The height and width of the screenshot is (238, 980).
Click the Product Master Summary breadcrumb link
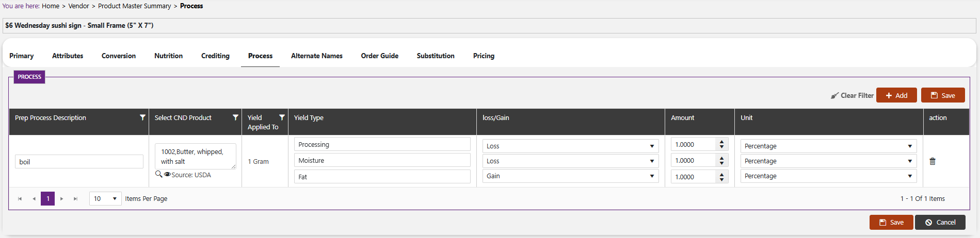135,6
